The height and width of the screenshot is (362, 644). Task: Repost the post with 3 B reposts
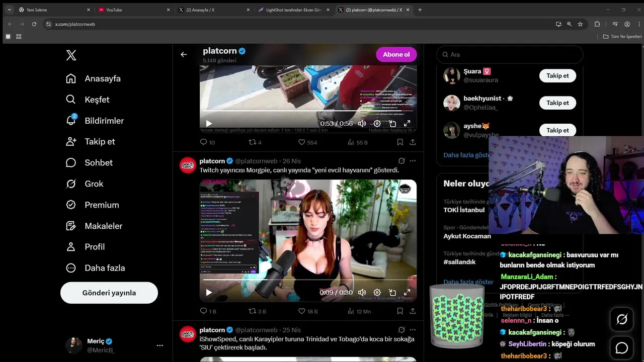coord(257,311)
